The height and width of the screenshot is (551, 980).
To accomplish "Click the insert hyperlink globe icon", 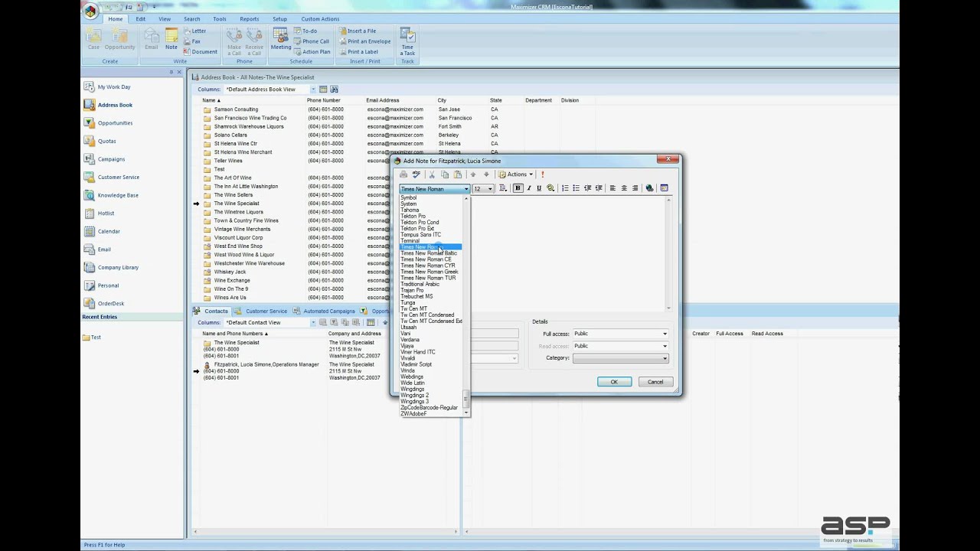I will [x=649, y=188].
